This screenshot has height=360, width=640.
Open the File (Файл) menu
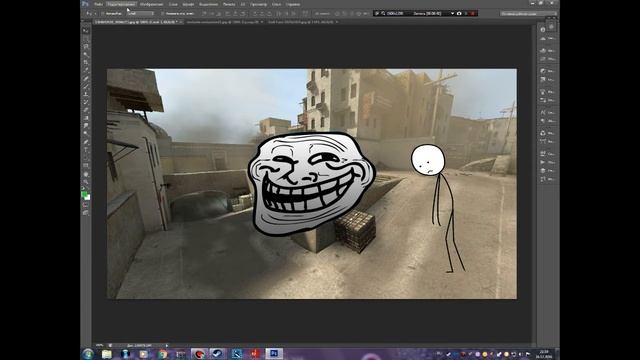click(x=98, y=4)
